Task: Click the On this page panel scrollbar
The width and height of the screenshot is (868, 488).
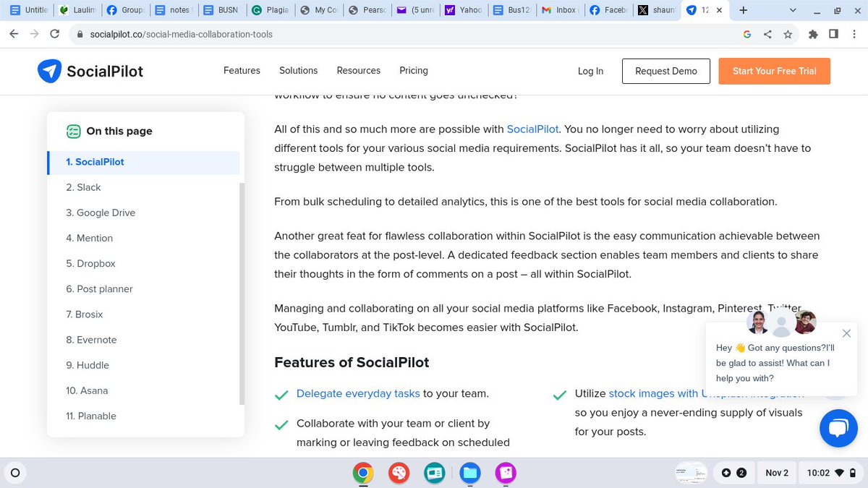Action: point(242,293)
